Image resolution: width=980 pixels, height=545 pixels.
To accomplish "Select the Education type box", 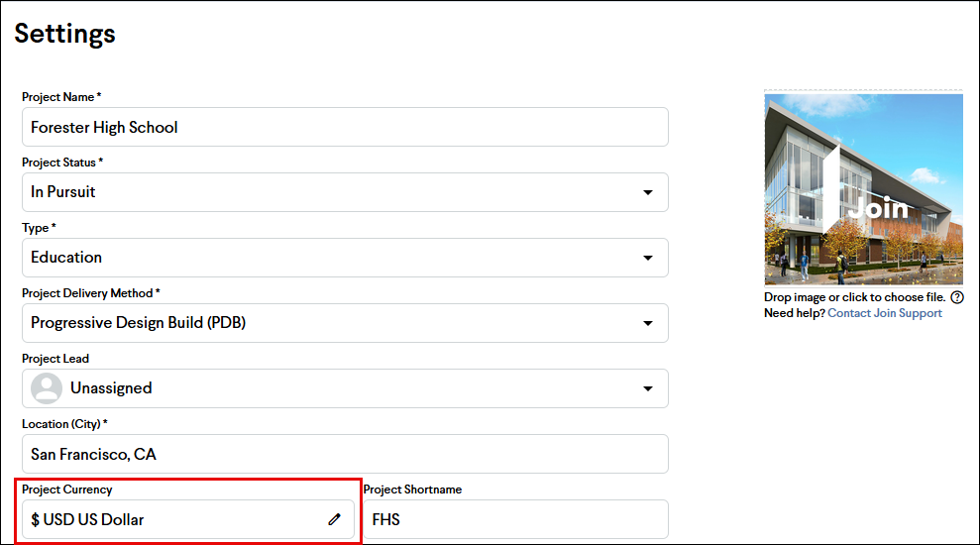I will coord(345,258).
